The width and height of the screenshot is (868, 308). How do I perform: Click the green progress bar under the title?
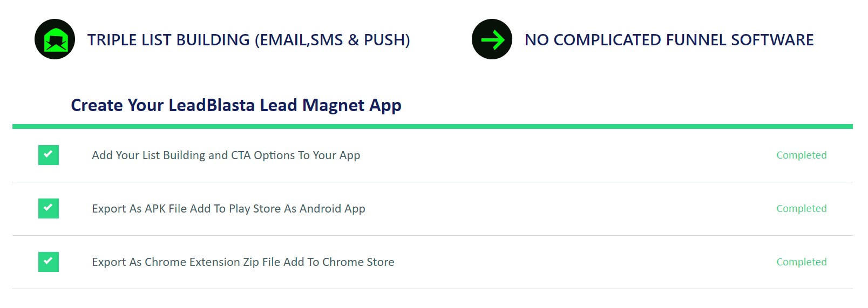point(432,127)
